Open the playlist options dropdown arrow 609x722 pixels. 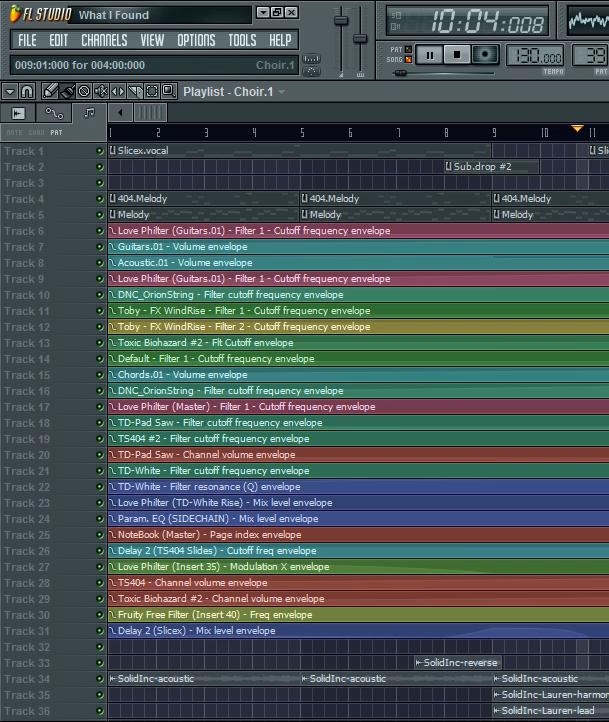coord(10,91)
